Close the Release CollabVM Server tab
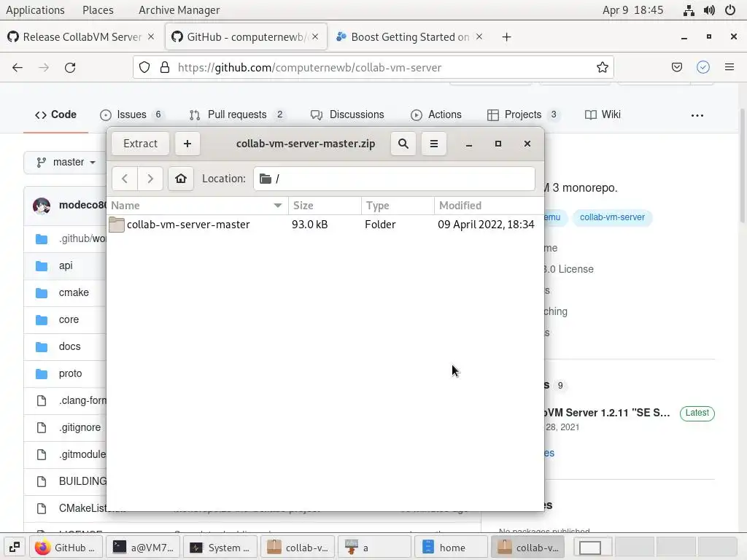 [x=151, y=36]
